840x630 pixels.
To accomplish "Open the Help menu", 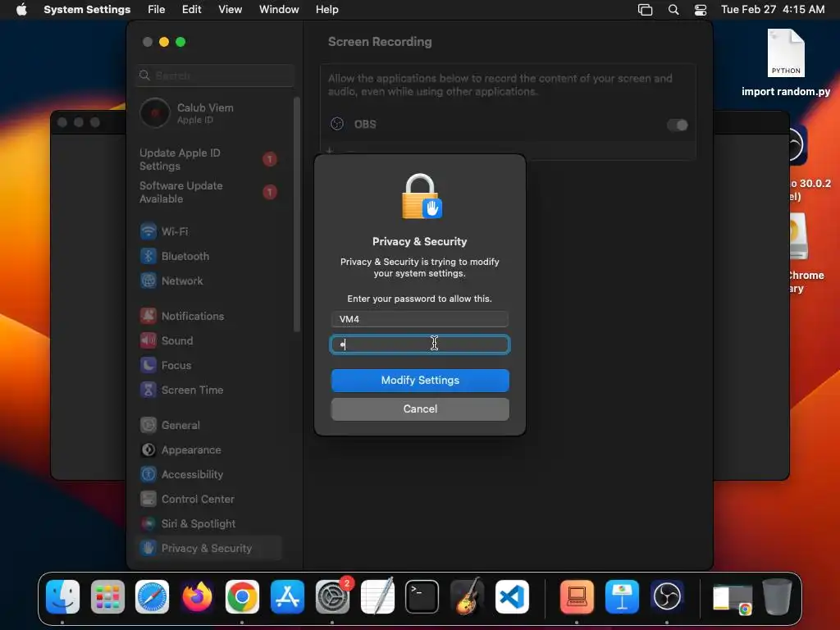I will (x=326, y=10).
